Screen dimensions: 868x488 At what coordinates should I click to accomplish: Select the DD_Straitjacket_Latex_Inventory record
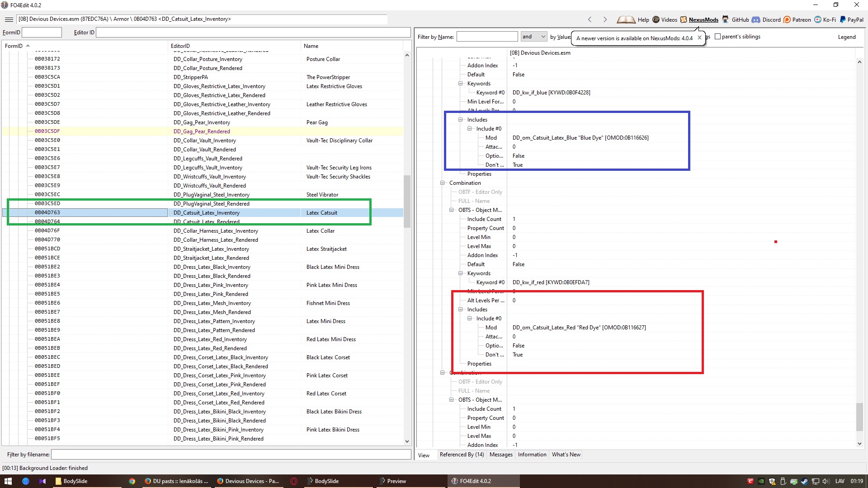(x=203, y=249)
